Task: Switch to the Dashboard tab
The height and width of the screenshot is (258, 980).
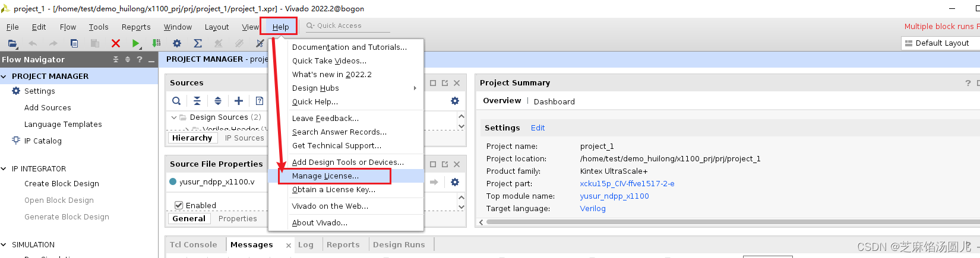Action: click(x=554, y=101)
